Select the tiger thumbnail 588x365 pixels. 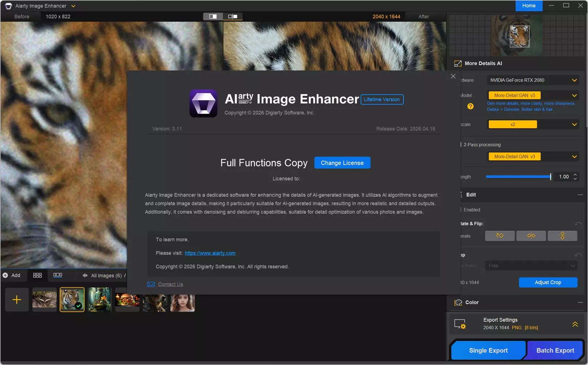[x=72, y=300]
